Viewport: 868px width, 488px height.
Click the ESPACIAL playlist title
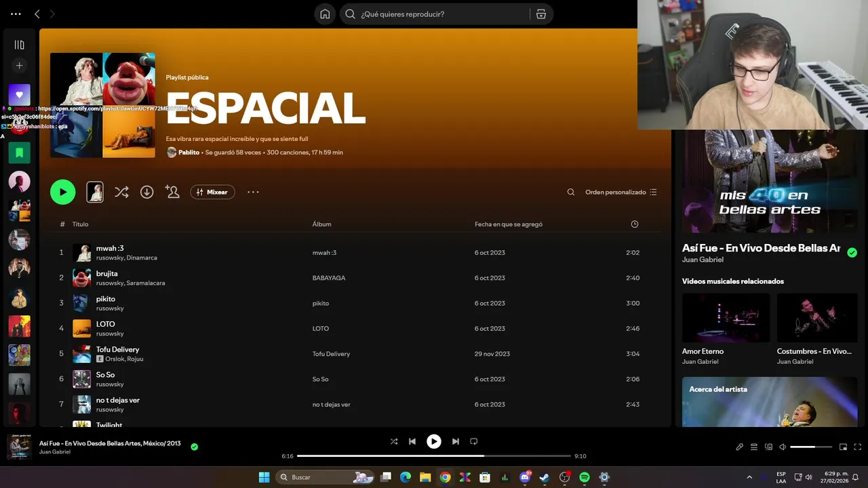pyautogui.click(x=265, y=108)
